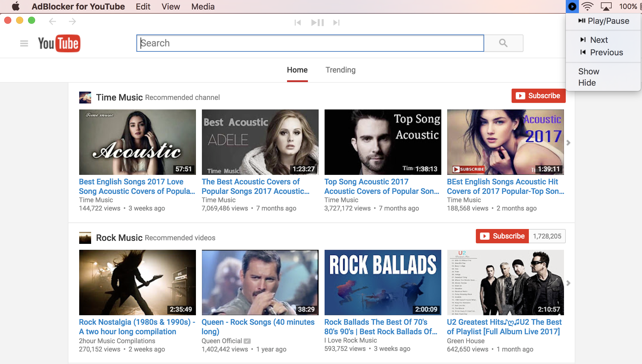The width and height of the screenshot is (642, 364).
Task: Go back with the left arrow
Action: tap(52, 21)
